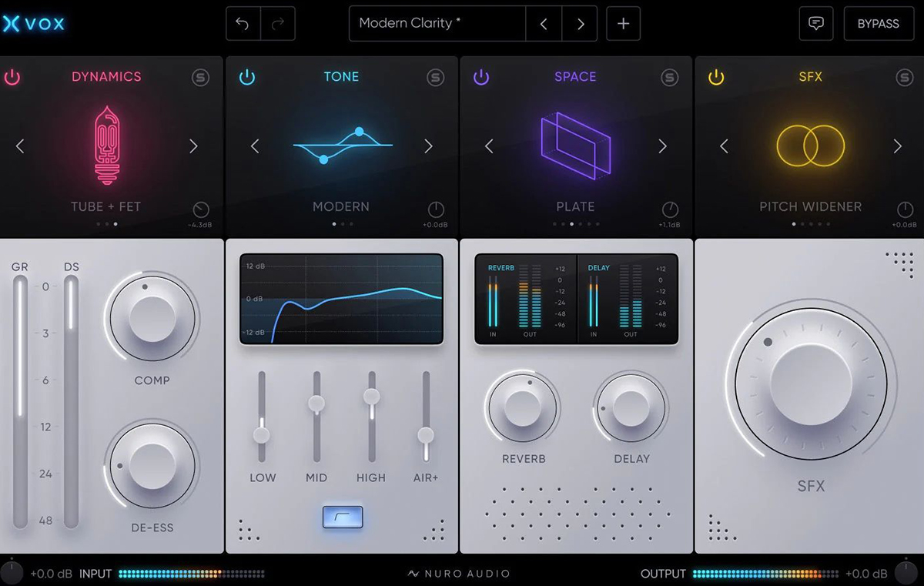Click the COMP knob
924x586 pixels.
pos(152,317)
